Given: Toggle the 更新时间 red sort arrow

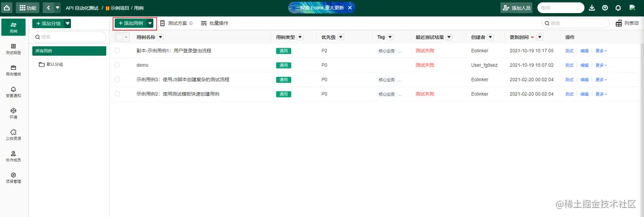Looking at the screenshot, I should pos(532,37).
